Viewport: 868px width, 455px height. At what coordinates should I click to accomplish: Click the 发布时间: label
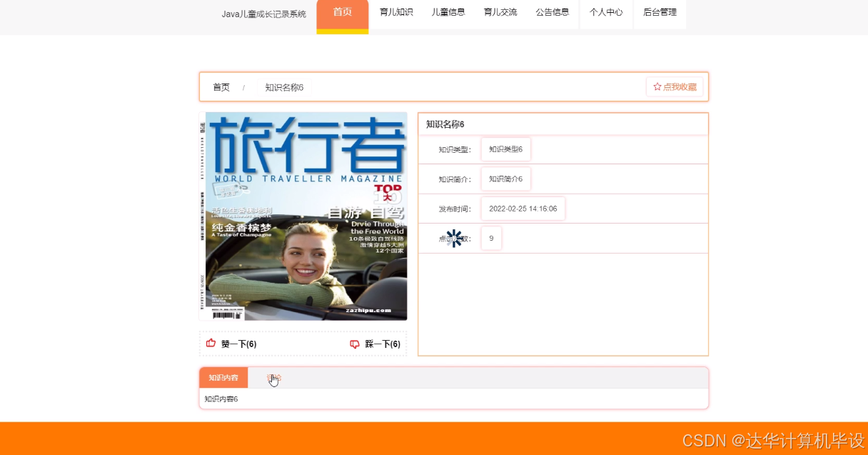[455, 209]
